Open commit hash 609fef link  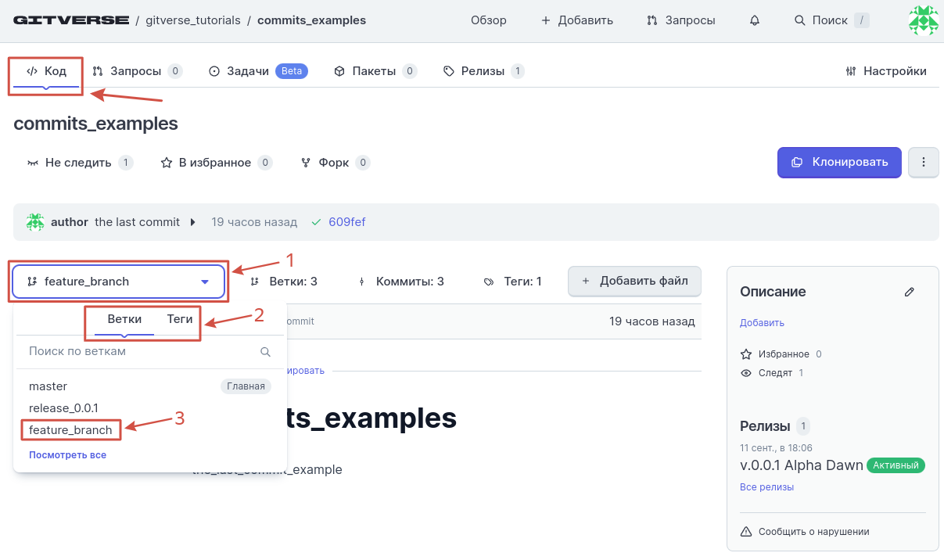346,222
